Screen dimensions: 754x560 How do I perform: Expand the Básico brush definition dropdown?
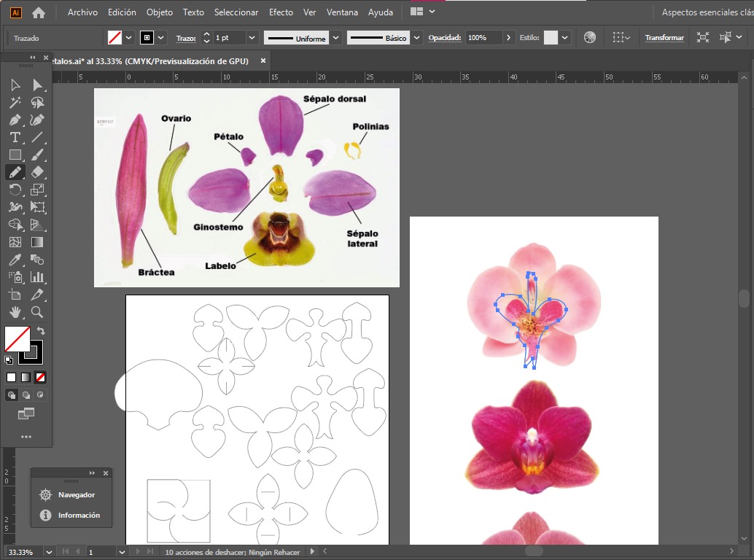point(416,38)
